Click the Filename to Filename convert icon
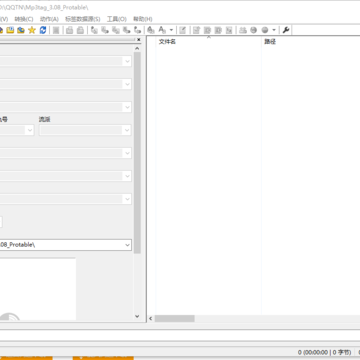This screenshot has height=360, width=360. tap(116, 30)
